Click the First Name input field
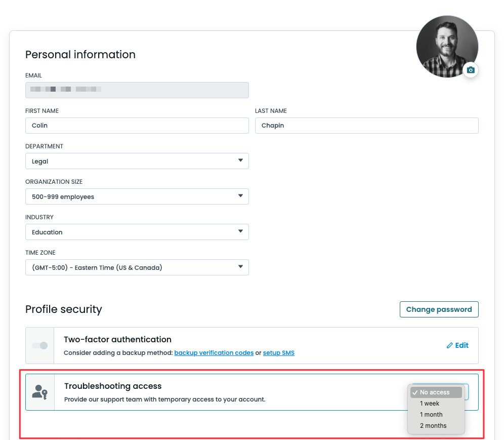The width and height of the screenshot is (504, 440). click(x=137, y=126)
